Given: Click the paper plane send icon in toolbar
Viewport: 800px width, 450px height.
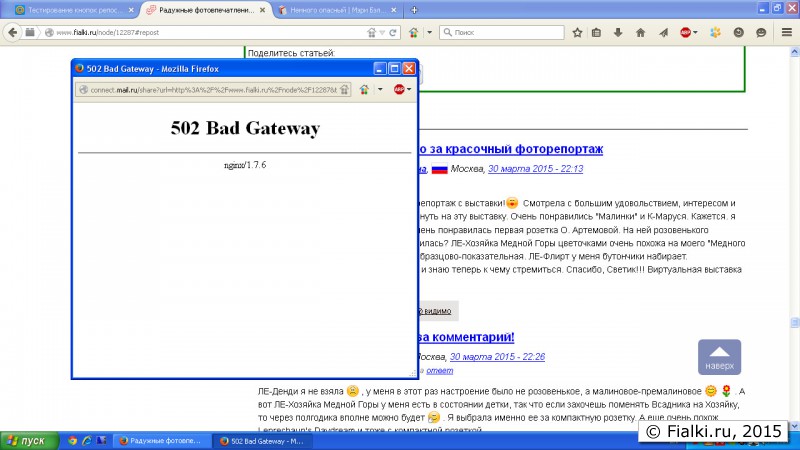Looking at the screenshot, I should click(x=663, y=32).
